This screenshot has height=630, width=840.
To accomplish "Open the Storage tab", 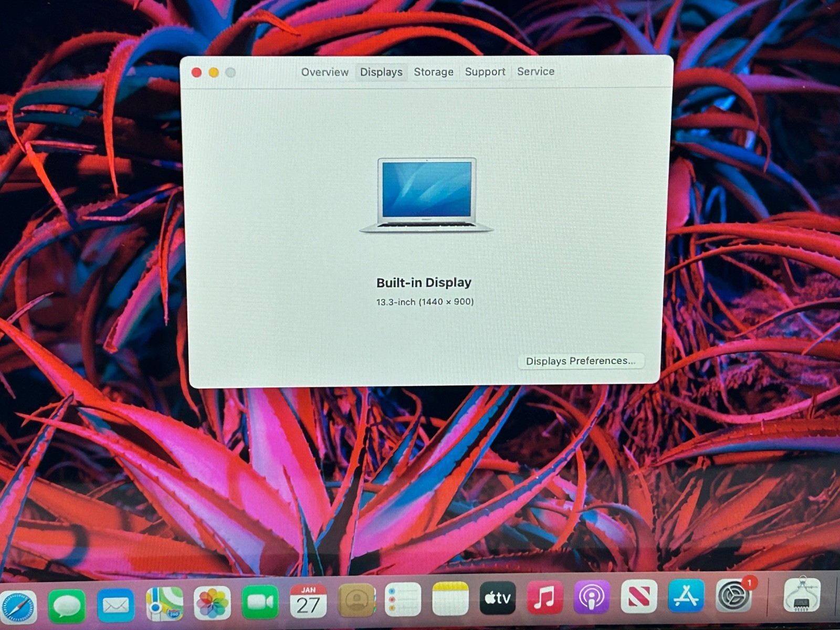I will (x=433, y=72).
